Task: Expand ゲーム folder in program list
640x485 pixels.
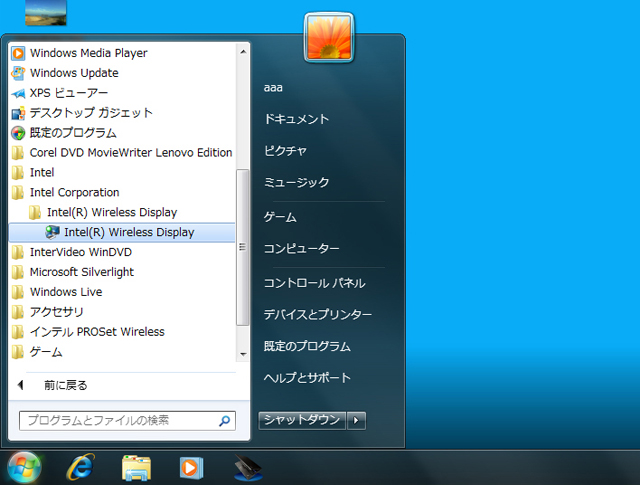Action: 122,352
